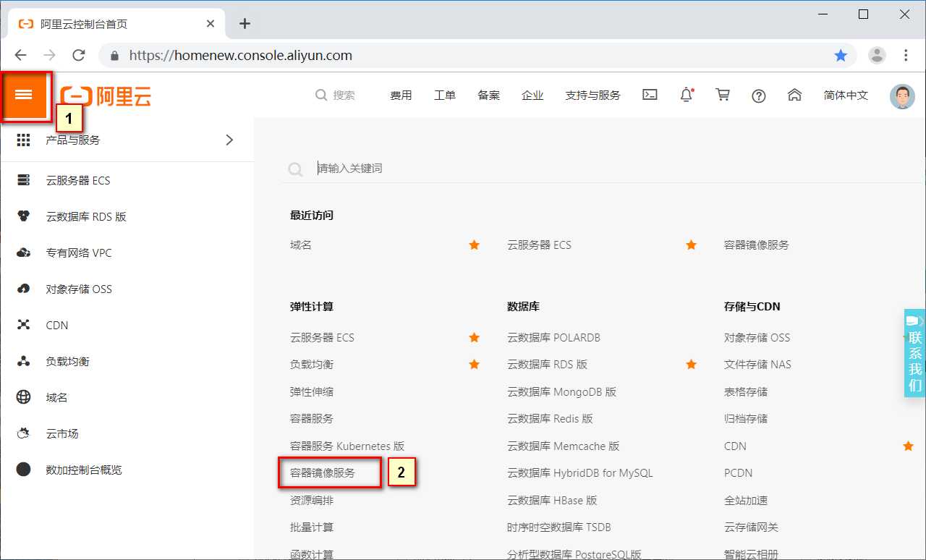Image resolution: width=926 pixels, height=560 pixels.
Task: Bookmark this page with the star icon
Action: click(x=841, y=55)
